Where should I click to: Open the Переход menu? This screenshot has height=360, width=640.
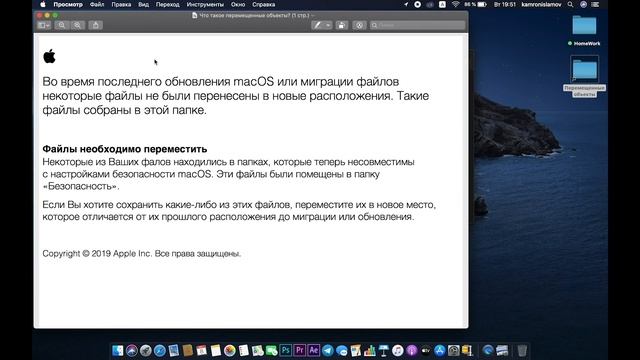[167, 4]
